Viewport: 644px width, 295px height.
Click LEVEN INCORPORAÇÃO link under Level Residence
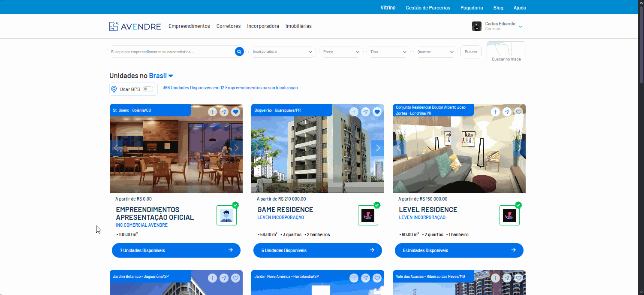tap(422, 217)
